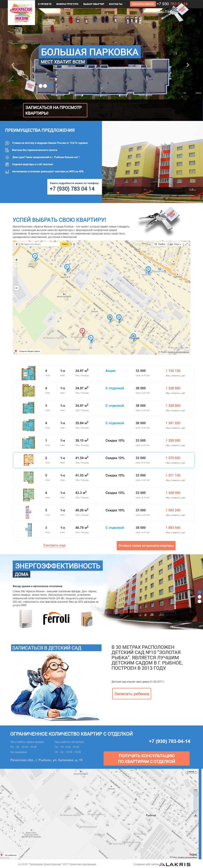
Task: Open the routes icon beside Найти
Action: tap(74, 244)
